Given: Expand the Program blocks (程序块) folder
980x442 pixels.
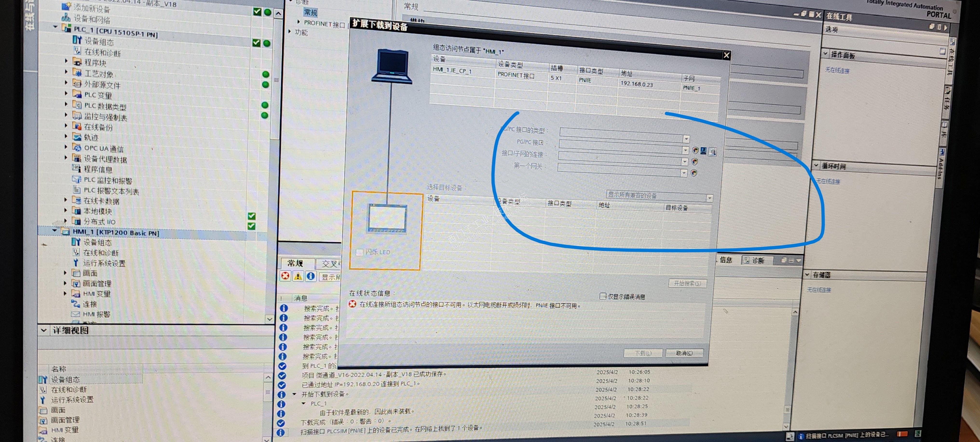Looking at the screenshot, I should coord(66,61).
